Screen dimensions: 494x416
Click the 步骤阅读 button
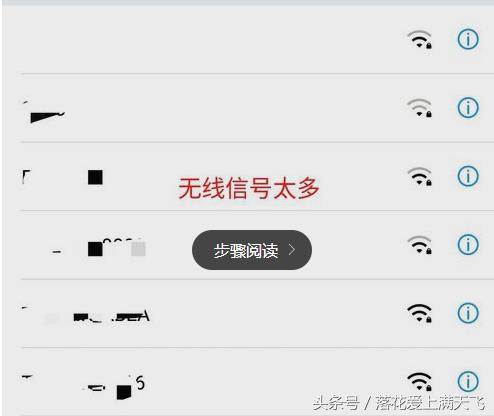click(252, 250)
